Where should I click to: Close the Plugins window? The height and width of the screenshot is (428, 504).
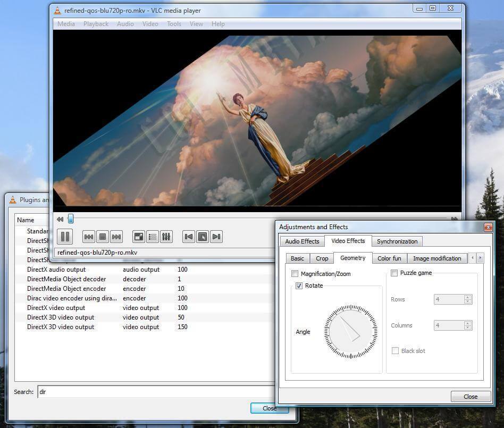(269, 408)
